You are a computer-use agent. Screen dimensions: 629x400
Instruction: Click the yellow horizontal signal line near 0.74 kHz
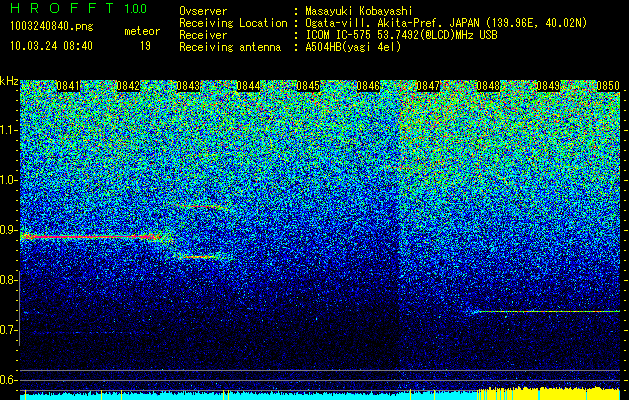click(x=548, y=311)
